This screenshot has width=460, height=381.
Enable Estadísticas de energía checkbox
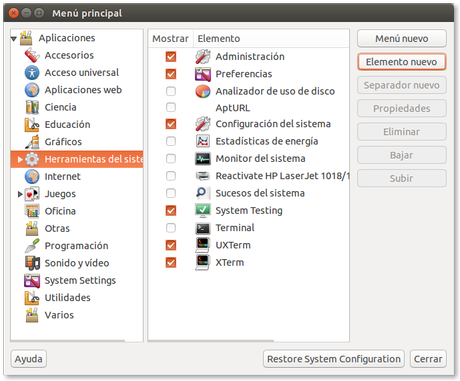coord(171,141)
